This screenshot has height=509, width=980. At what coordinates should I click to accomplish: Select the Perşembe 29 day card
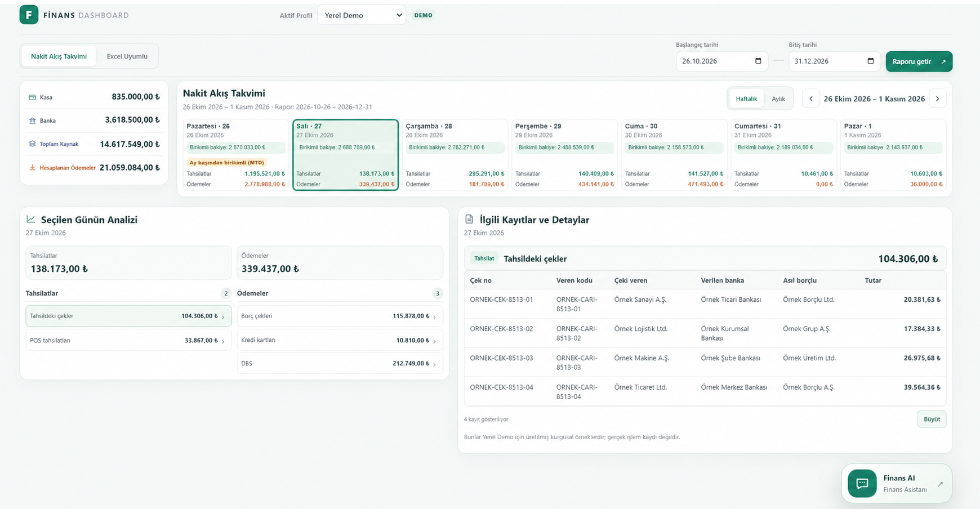[564, 155]
